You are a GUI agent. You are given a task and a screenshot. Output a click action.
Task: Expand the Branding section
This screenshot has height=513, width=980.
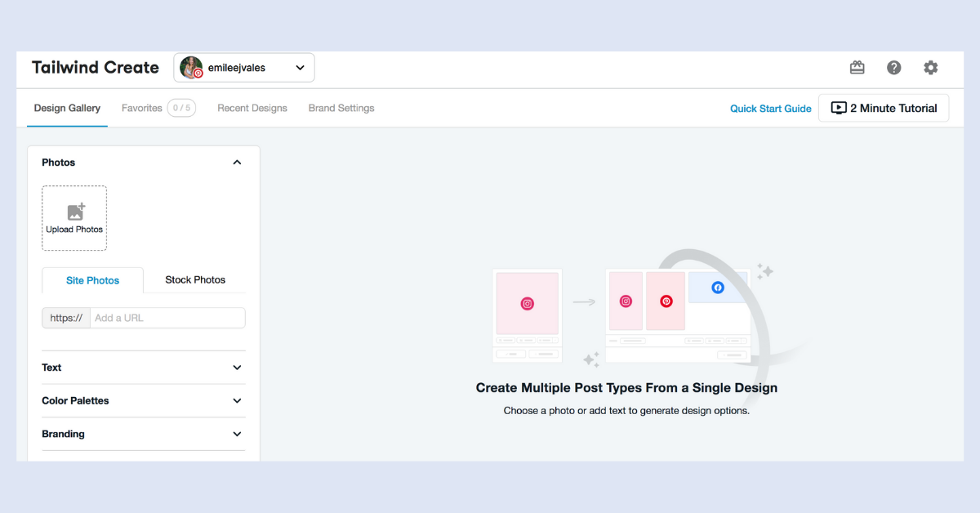point(144,435)
